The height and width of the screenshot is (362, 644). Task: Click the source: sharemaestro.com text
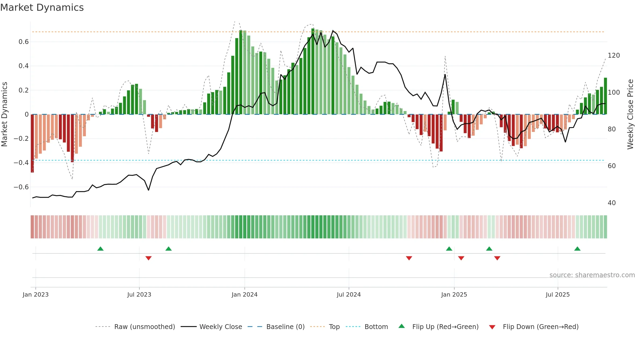click(x=592, y=275)
